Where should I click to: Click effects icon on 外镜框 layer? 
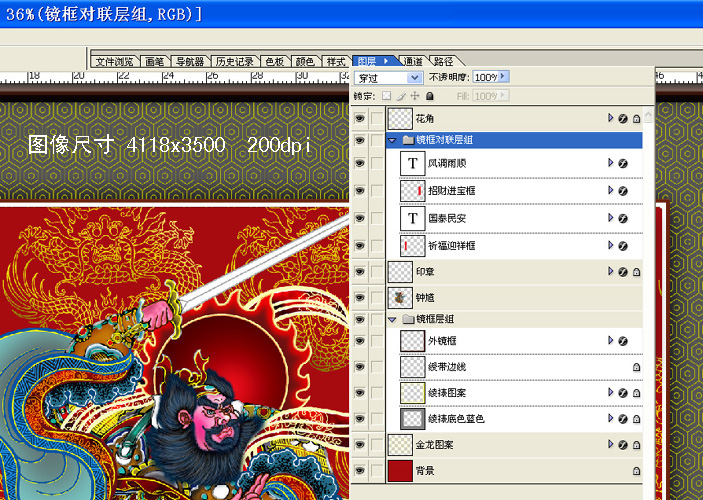coord(623,341)
